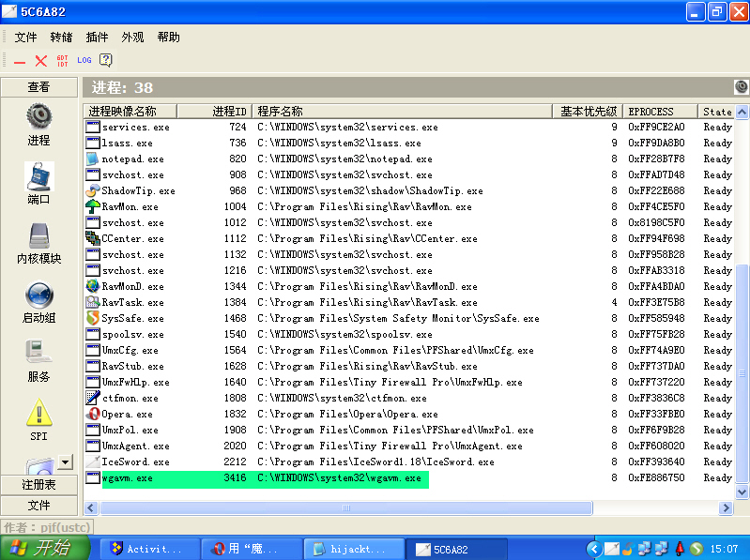Open the LOG toolbar icon
Viewport: 750px width, 560px height.
pos(84,60)
